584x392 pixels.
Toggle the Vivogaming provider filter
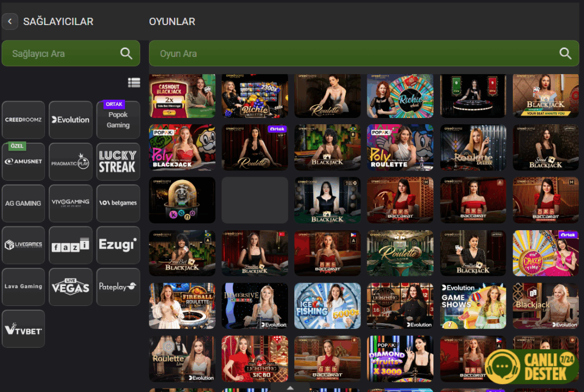70,203
